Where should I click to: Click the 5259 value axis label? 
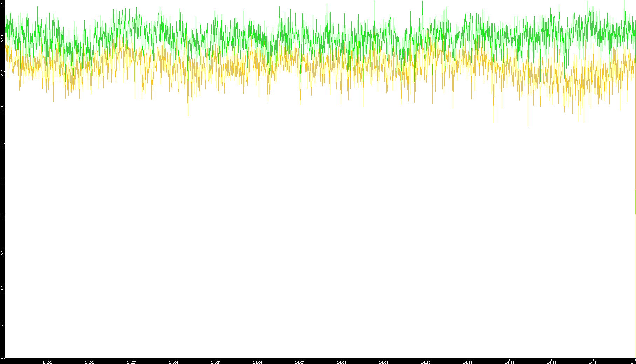click(x=2, y=74)
